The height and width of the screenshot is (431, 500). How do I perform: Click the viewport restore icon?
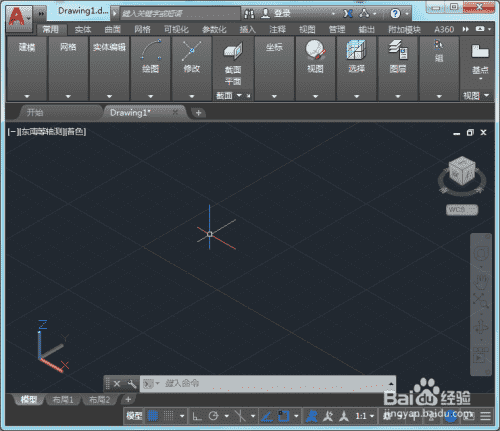click(x=470, y=133)
